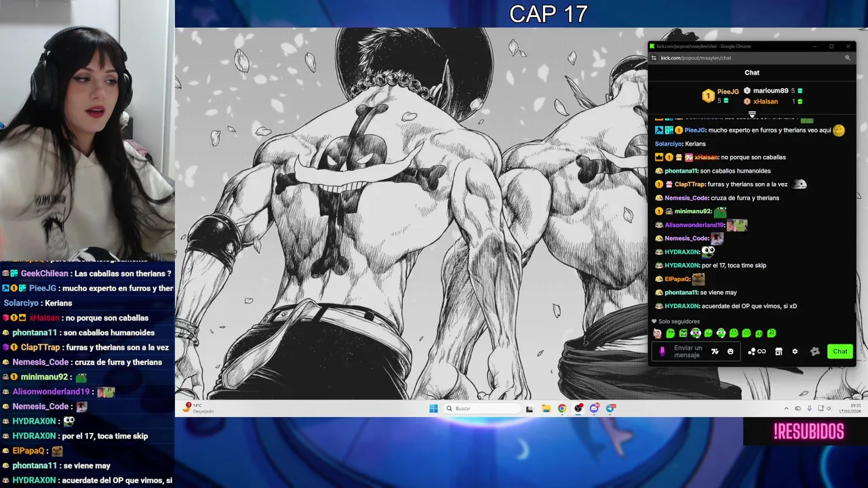Insert the angry green blob emote

point(683,333)
